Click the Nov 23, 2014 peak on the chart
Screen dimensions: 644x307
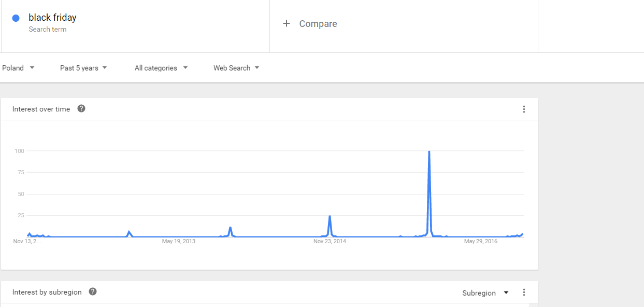[x=330, y=216]
